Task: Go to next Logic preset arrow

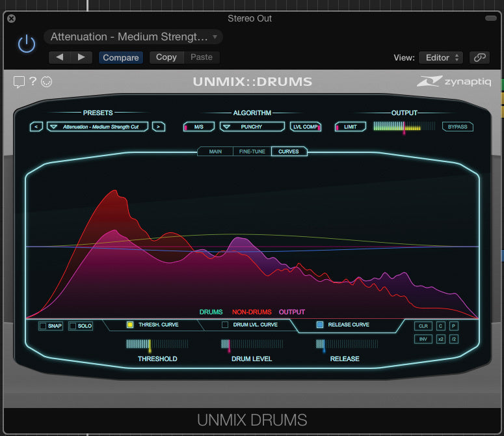Action: click(82, 57)
